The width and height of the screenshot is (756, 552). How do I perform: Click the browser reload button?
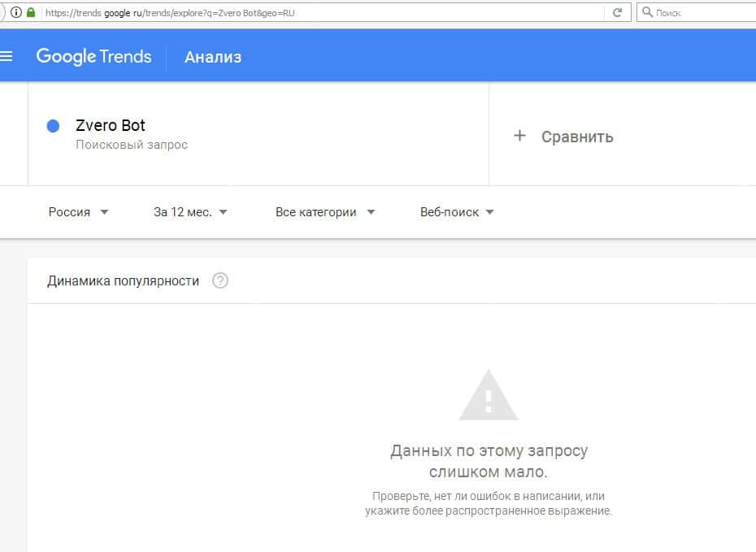tap(617, 12)
